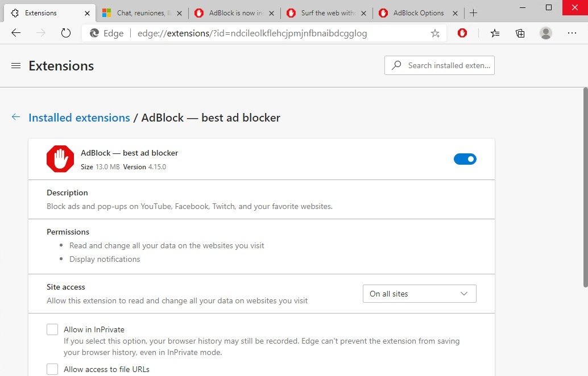Click the Read and change all your data text
The image size is (588, 376).
pos(167,246)
